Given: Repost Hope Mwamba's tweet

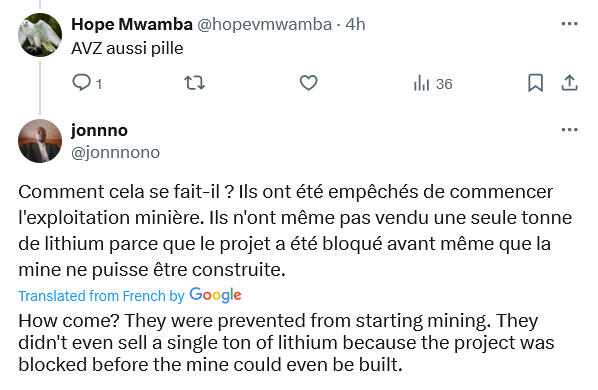Looking at the screenshot, I should (x=195, y=83).
